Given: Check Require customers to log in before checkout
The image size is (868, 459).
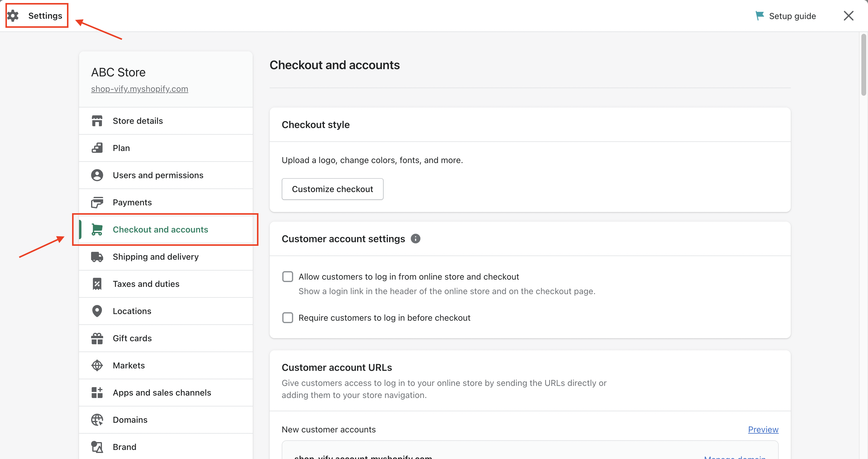Looking at the screenshot, I should (x=287, y=318).
